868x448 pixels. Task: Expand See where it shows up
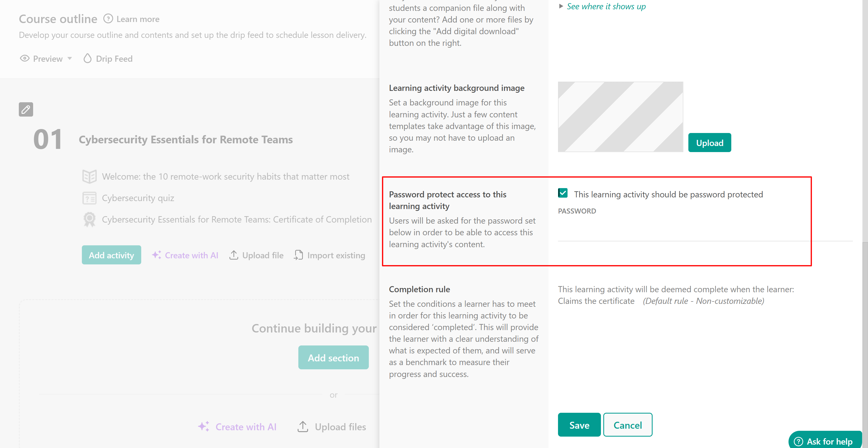coord(606,6)
